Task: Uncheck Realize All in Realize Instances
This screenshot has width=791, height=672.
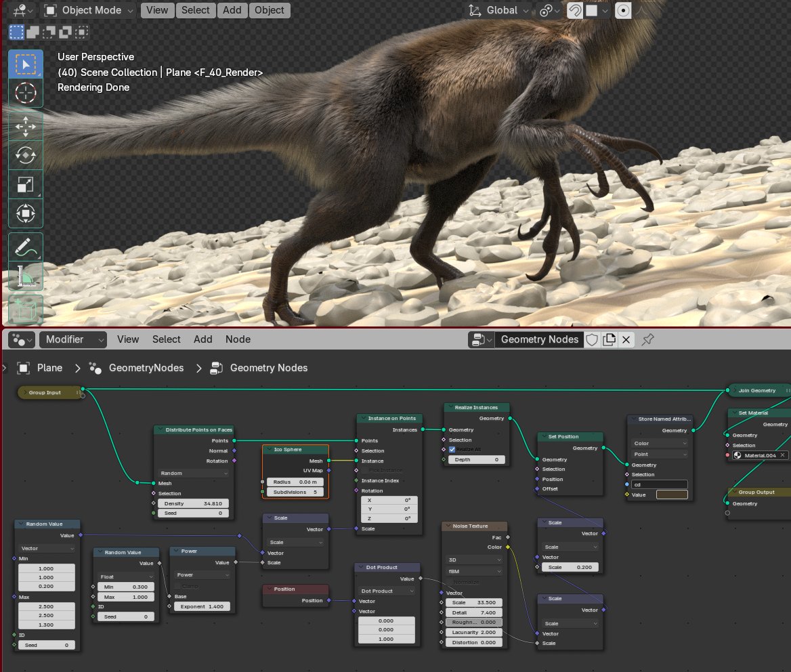Action: pos(452,450)
